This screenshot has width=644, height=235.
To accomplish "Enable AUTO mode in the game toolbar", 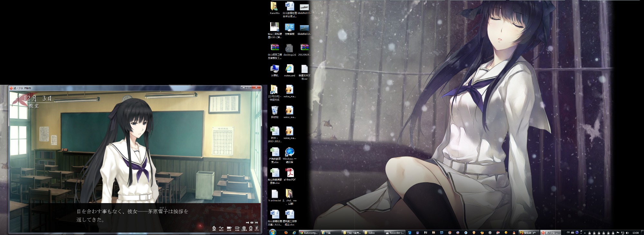I will 221,229.
